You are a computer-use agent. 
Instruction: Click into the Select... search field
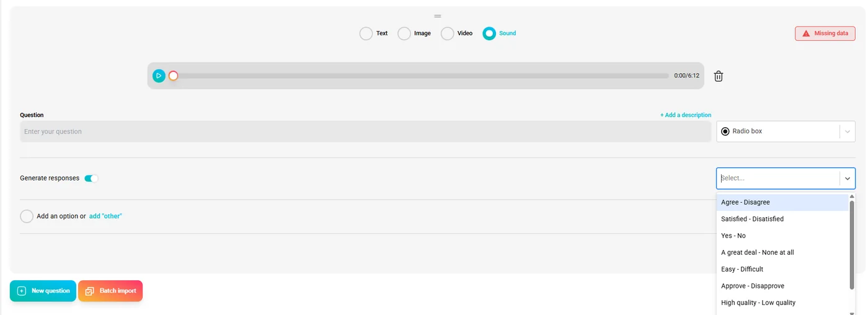tap(778, 179)
